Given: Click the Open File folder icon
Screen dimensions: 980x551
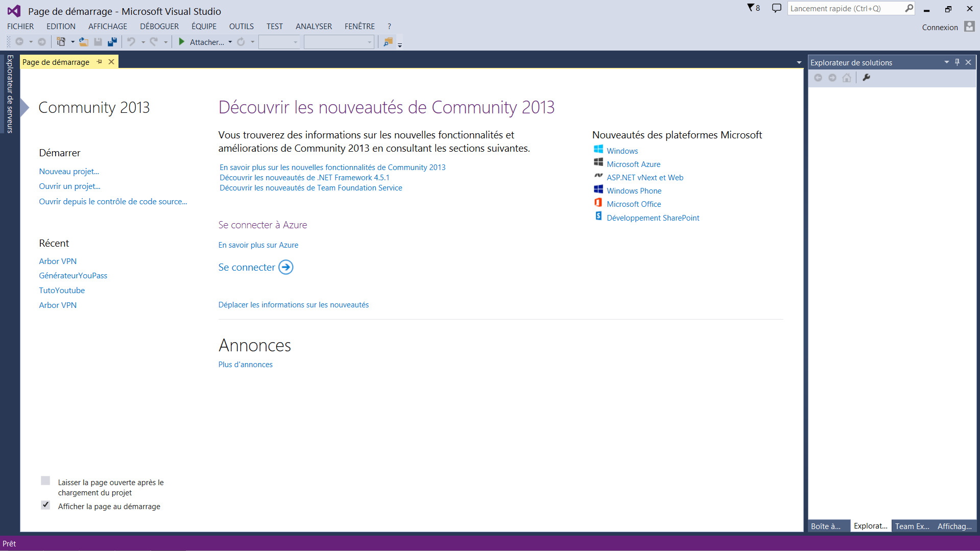Looking at the screenshot, I should coord(84,42).
